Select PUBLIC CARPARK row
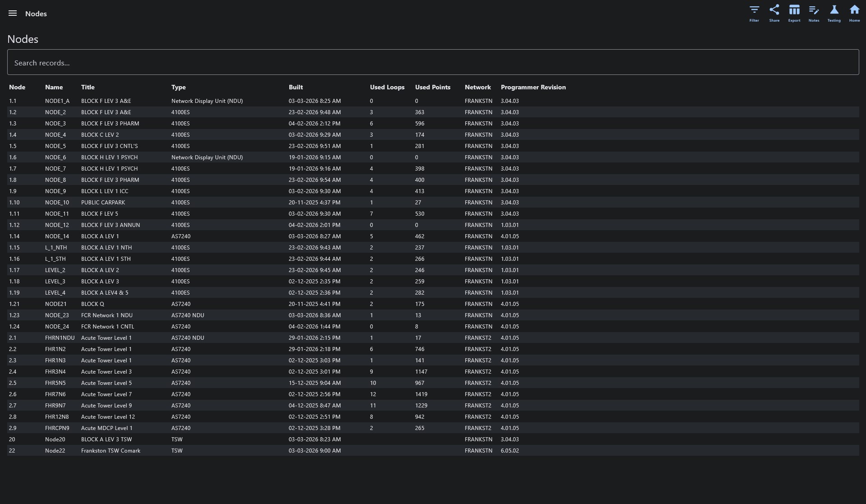This screenshot has height=504, width=866. click(x=433, y=203)
